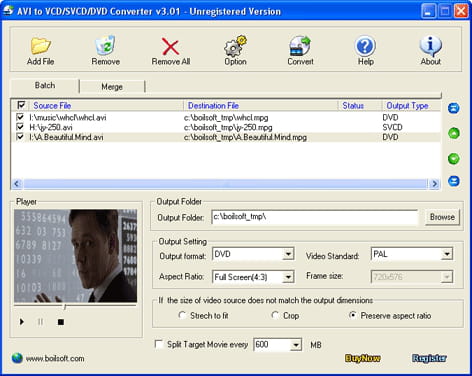Viewport: 472px width, 376px height.
Task: Click the Register link
Action: point(429,358)
